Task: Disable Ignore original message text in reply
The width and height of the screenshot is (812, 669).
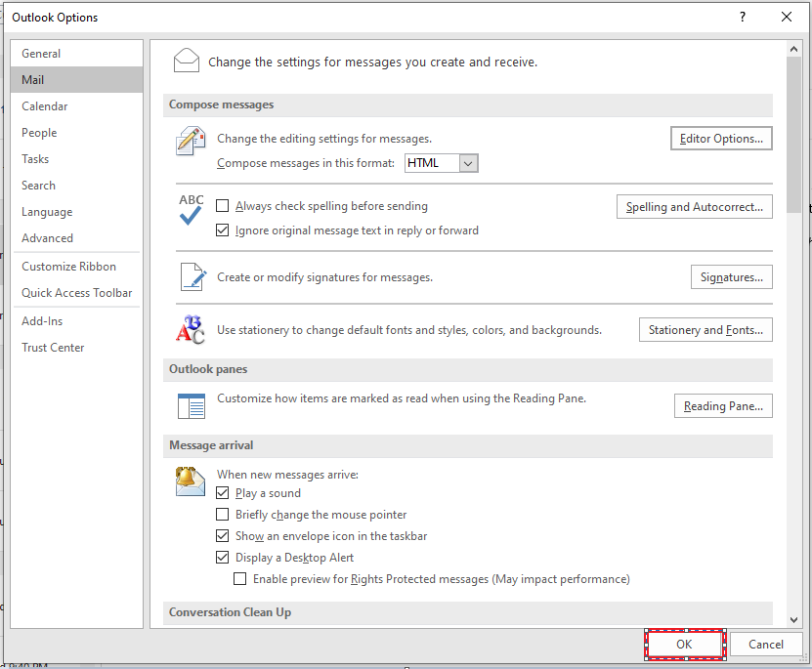Action: tap(223, 230)
